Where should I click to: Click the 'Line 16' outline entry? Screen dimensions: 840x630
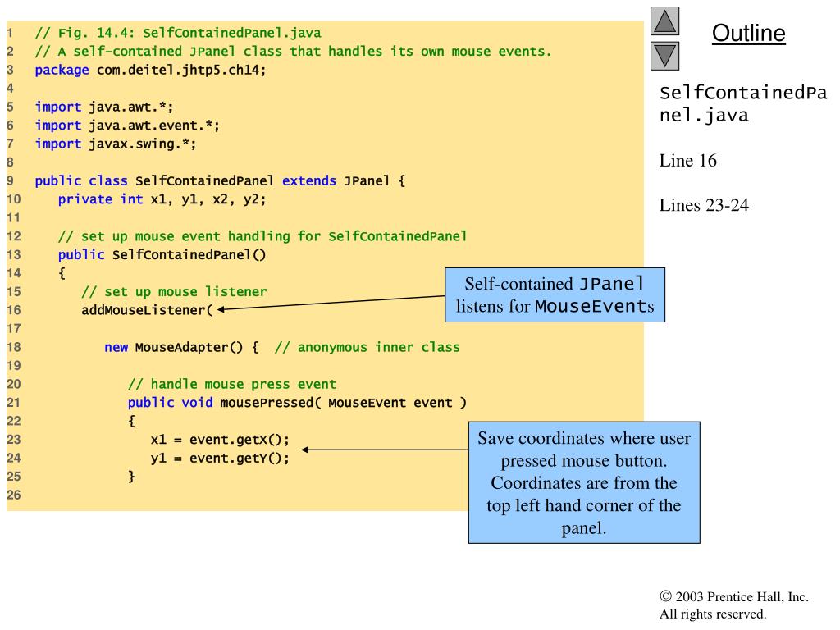tap(688, 160)
